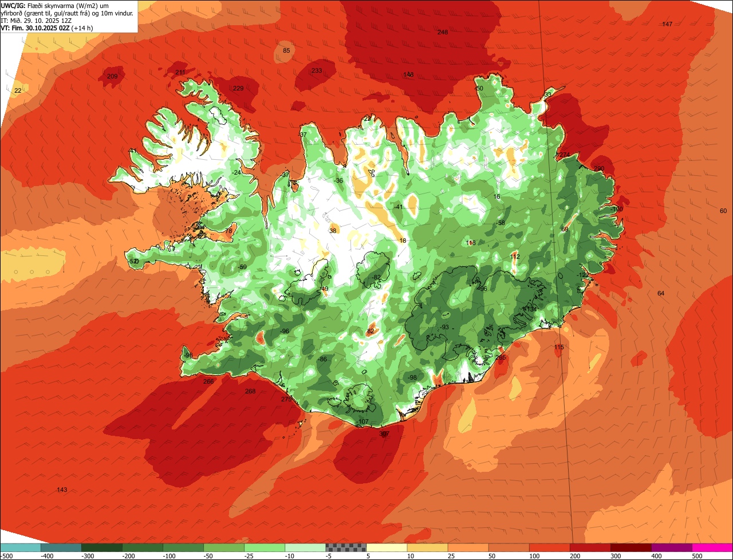Click the map value -86
This screenshot has width=733, height=560.
coord(323,359)
